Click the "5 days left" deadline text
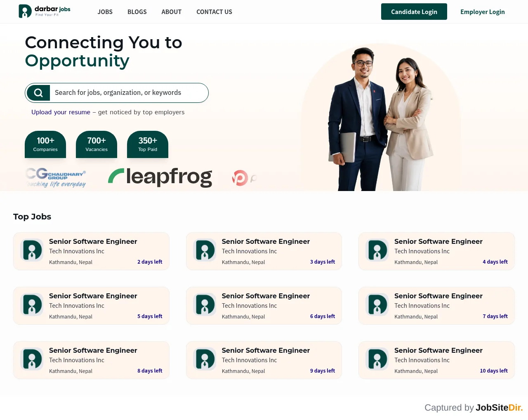 (150, 316)
